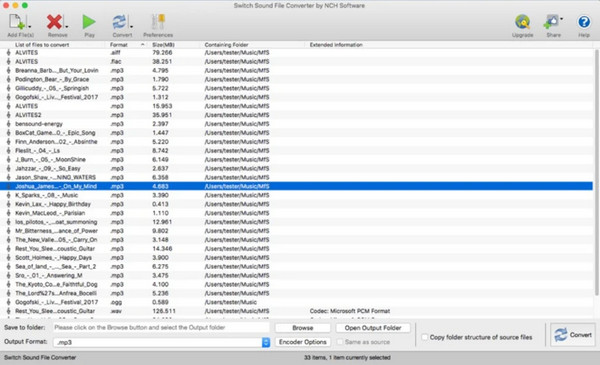Screen dimensions: 600x365
Task: Select The_Kyoto_Co...e_Faithtful_Dog file
Action: pyautogui.click(x=297, y=285)
